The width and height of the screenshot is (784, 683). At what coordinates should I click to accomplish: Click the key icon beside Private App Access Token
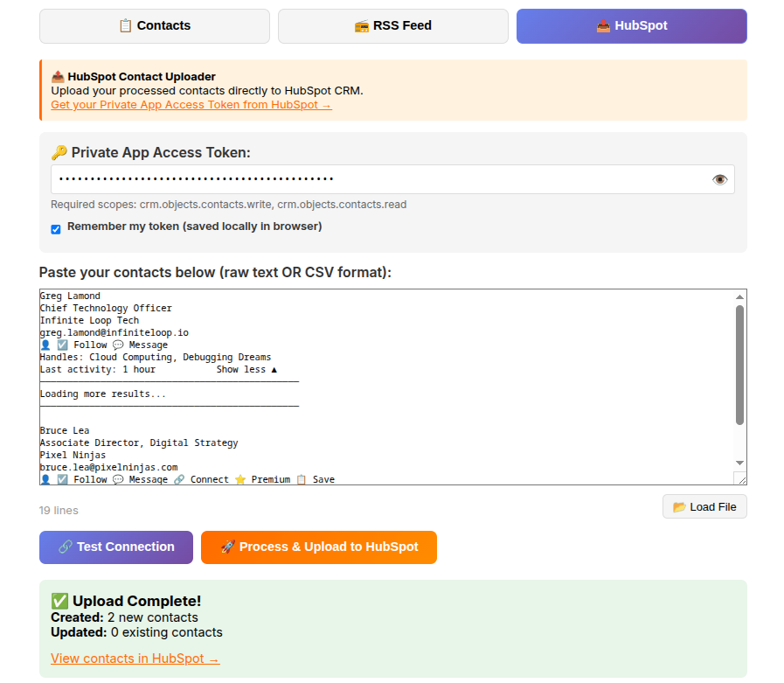(x=59, y=152)
